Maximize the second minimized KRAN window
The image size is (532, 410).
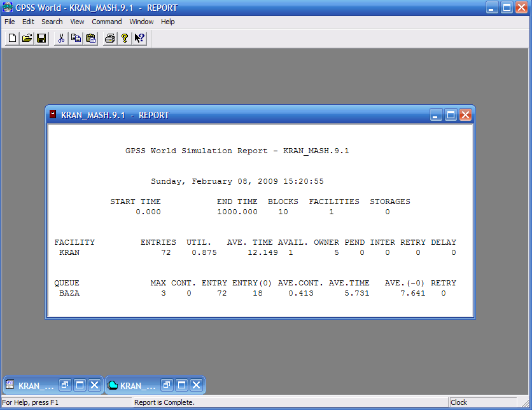[x=181, y=385]
